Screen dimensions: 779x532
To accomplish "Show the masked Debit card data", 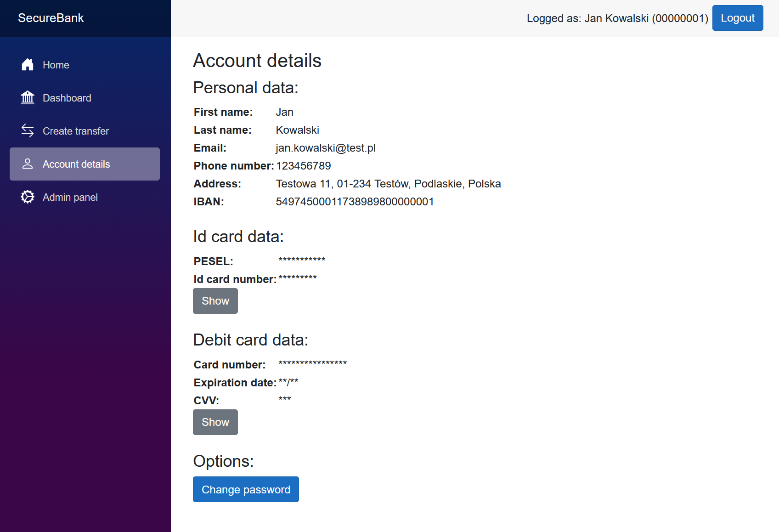I will click(x=215, y=422).
